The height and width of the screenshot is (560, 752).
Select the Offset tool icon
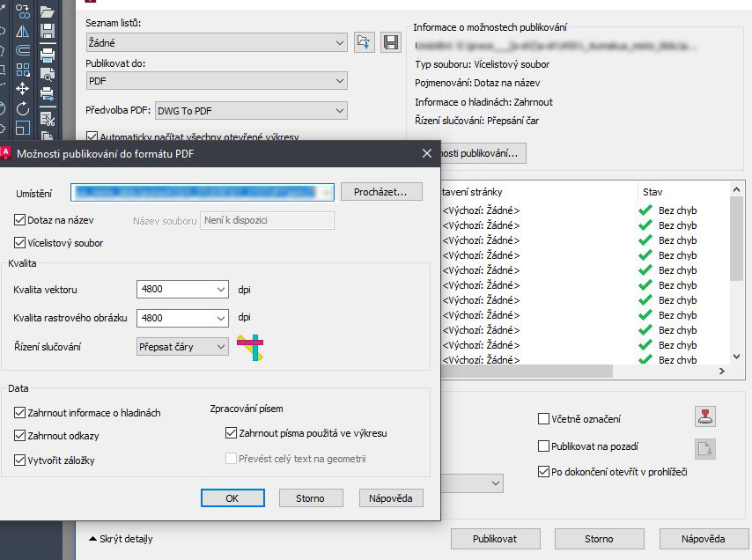[23, 50]
